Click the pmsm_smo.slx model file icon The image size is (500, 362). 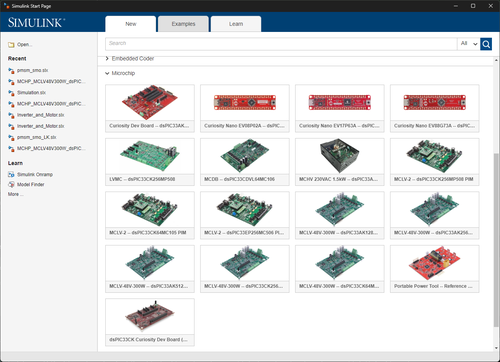(x=11, y=70)
